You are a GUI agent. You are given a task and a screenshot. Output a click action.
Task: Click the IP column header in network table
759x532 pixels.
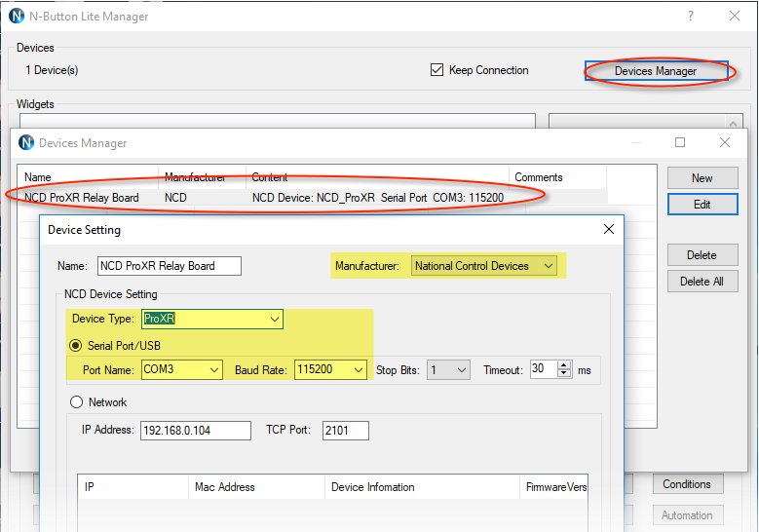point(133,487)
